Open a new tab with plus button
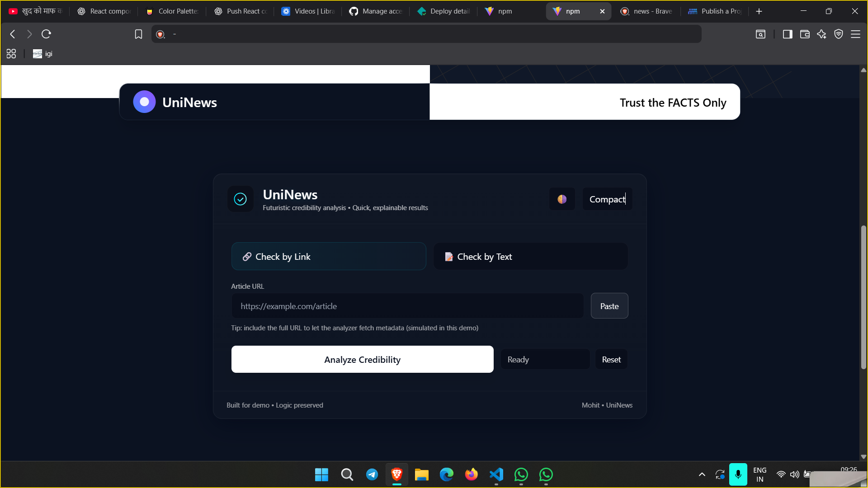Viewport: 868px width, 488px height. (759, 11)
